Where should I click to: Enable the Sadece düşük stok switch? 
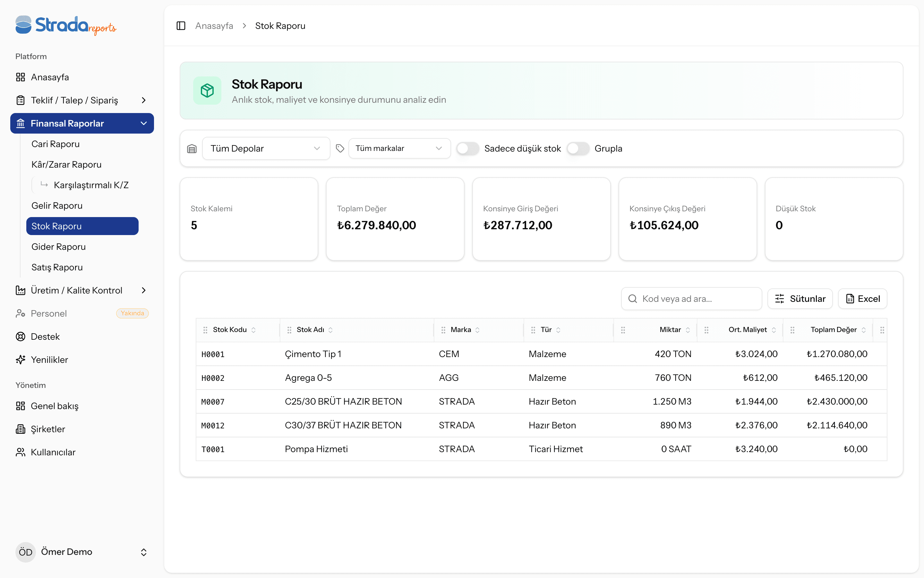[x=468, y=148]
